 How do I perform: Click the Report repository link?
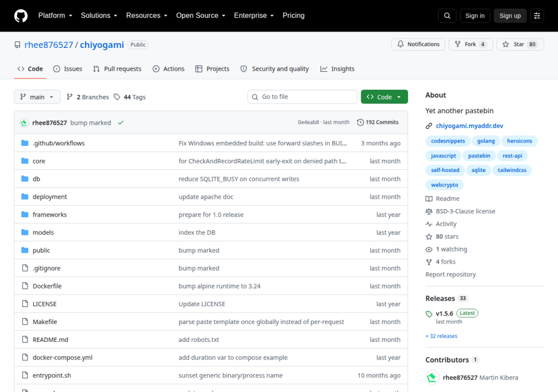pyautogui.click(x=451, y=274)
